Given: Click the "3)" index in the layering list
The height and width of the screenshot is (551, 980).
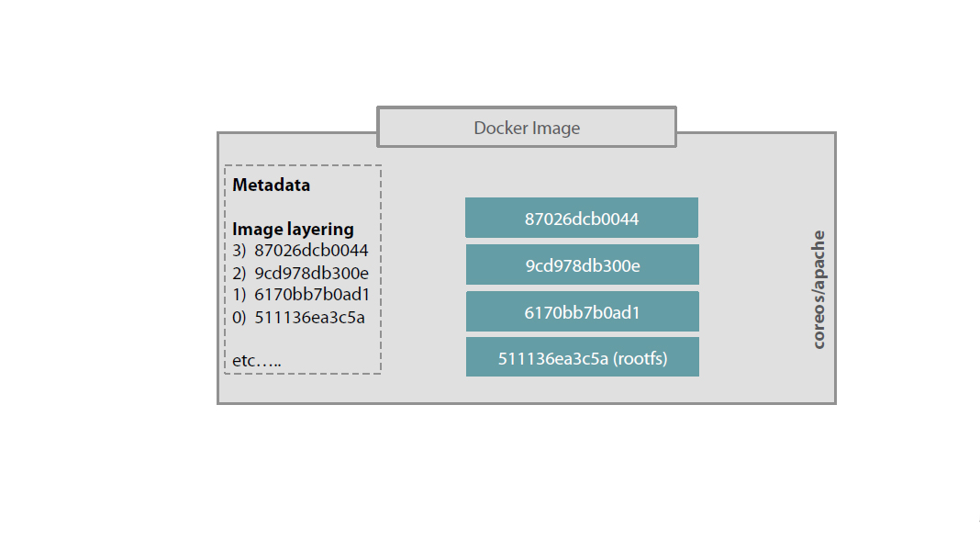Looking at the screenshot, I should [239, 250].
